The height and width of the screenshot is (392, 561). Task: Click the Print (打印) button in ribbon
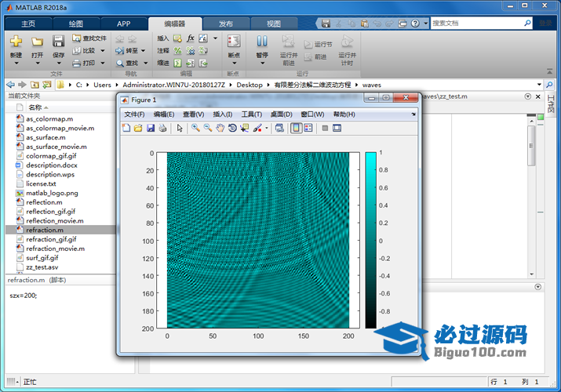pos(85,64)
